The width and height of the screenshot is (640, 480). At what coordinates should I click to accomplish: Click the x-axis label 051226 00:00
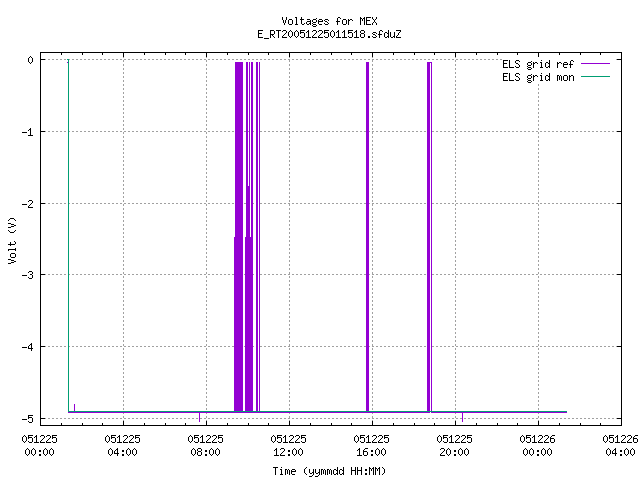coord(537,445)
